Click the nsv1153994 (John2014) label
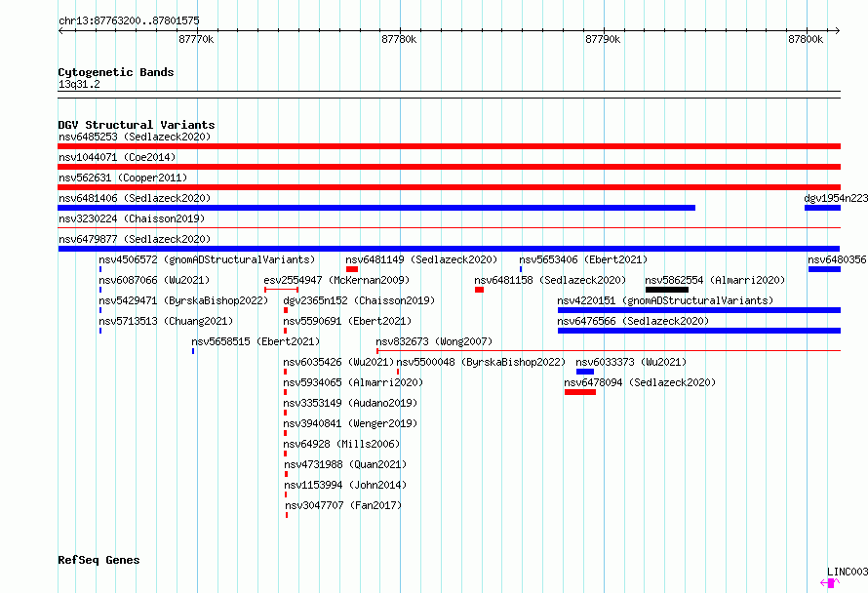The height and width of the screenshot is (593, 868). [345, 485]
